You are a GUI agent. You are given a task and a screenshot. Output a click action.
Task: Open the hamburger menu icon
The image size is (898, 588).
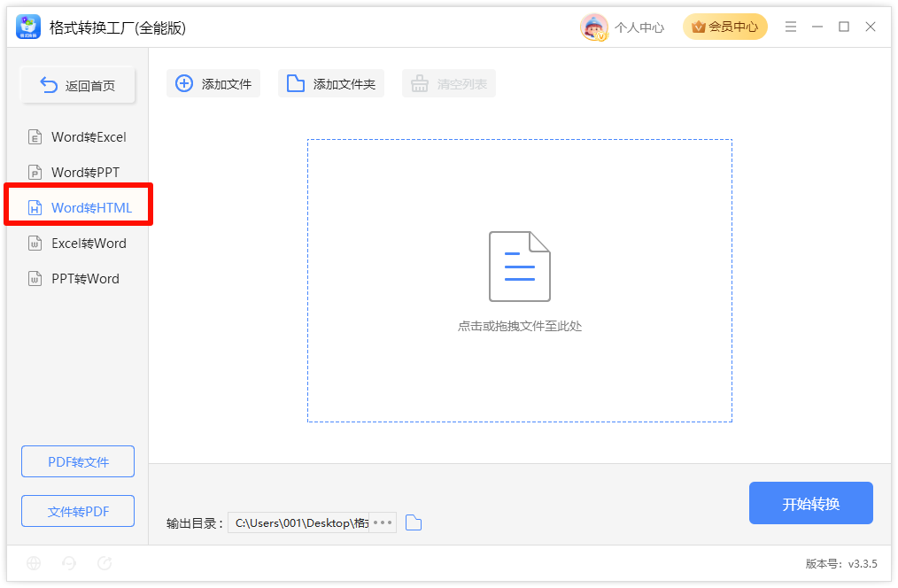pyautogui.click(x=790, y=27)
